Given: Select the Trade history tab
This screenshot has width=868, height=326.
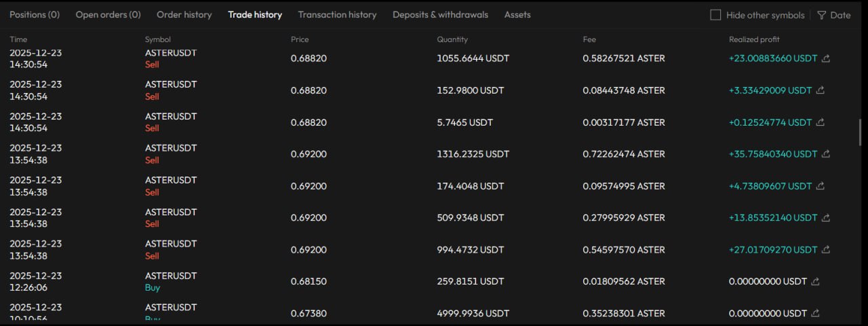Looking at the screenshot, I should coord(255,14).
